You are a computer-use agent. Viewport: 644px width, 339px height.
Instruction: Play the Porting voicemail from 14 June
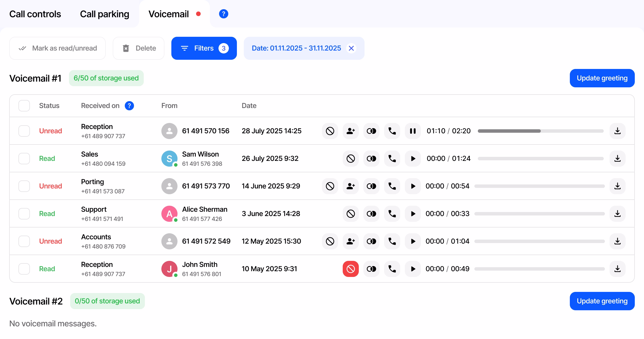[x=413, y=186]
